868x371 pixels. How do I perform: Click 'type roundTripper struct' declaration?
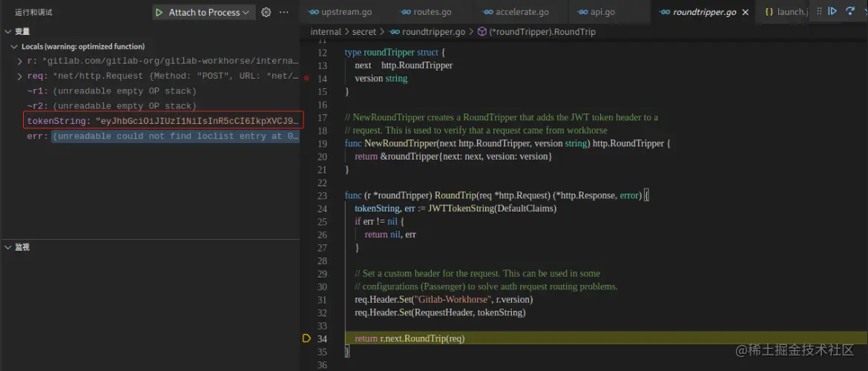point(393,53)
